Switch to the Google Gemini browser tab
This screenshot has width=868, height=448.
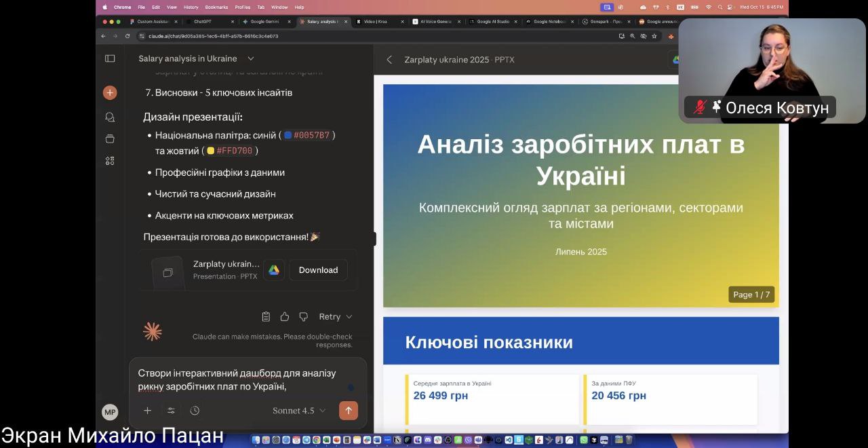tap(266, 21)
